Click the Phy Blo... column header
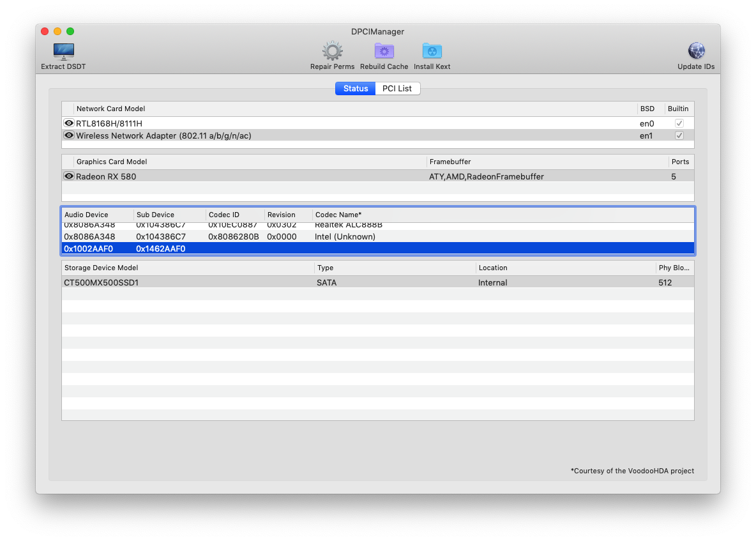Screen dimensions: 756x541 click(675, 268)
